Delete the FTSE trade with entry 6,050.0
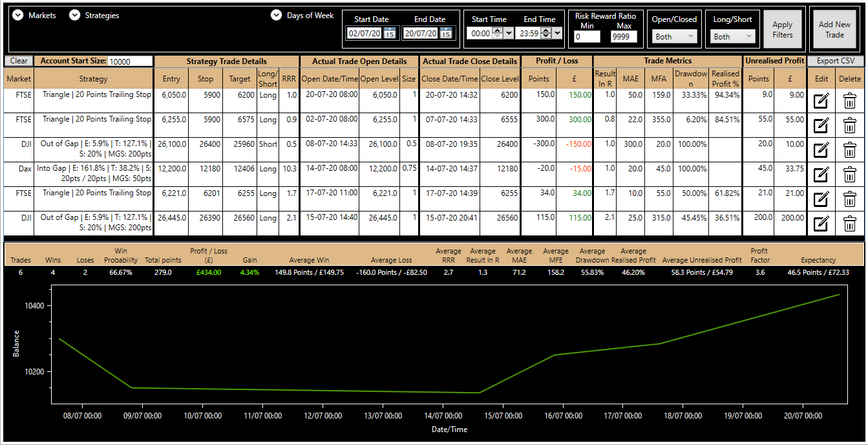 tap(850, 101)
